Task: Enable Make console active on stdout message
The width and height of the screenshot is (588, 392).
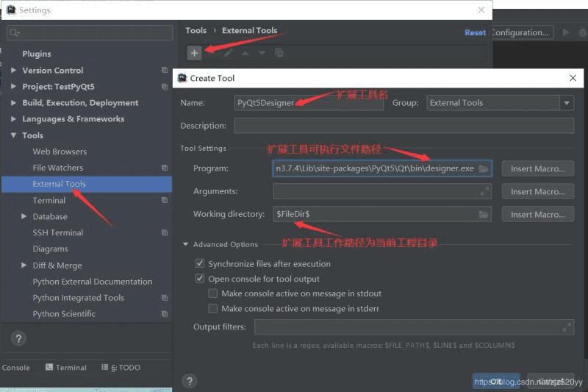Action: [x=212, y=293]
